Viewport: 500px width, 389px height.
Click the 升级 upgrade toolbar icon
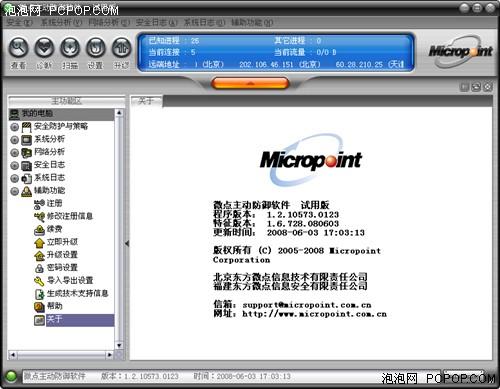coord(121,47)
